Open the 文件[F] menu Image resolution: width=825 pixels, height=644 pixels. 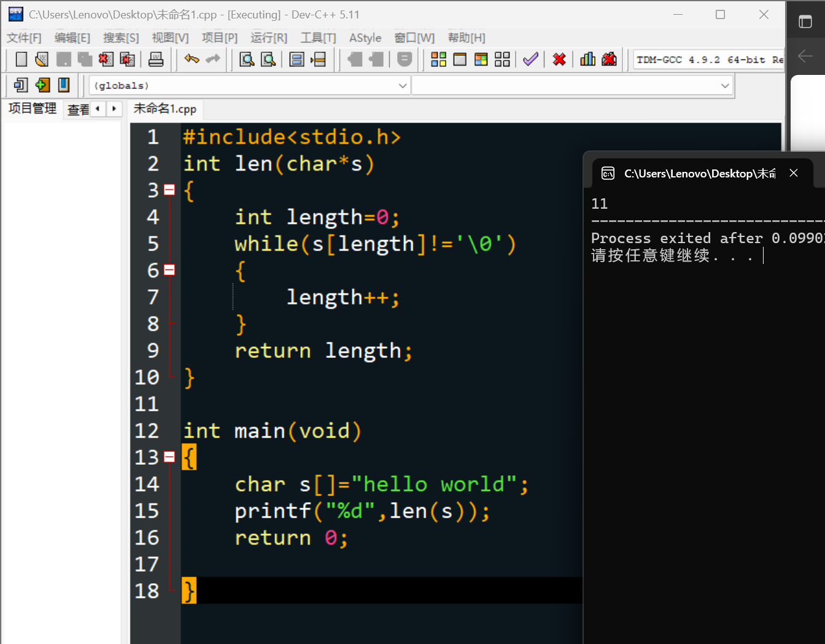24,38
